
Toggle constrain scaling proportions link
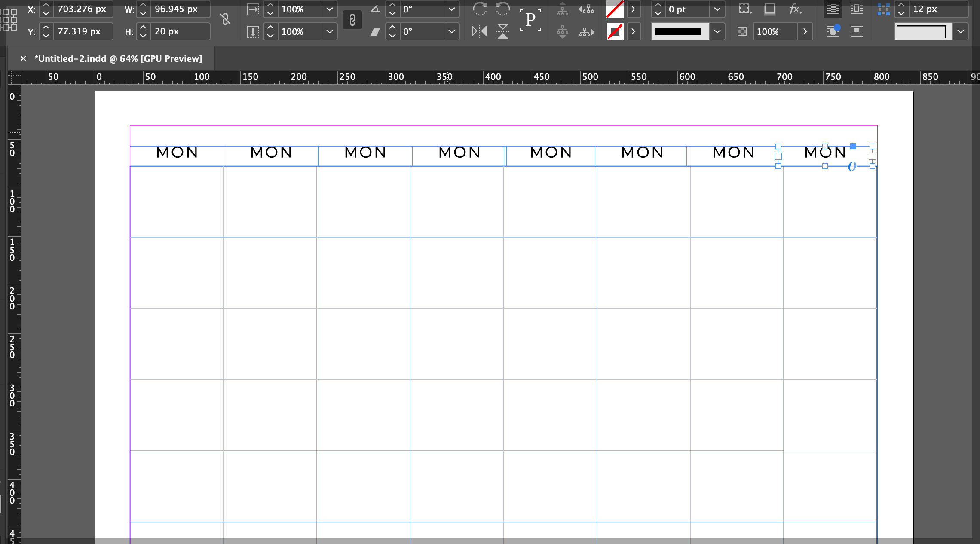(x=352, y=20)
